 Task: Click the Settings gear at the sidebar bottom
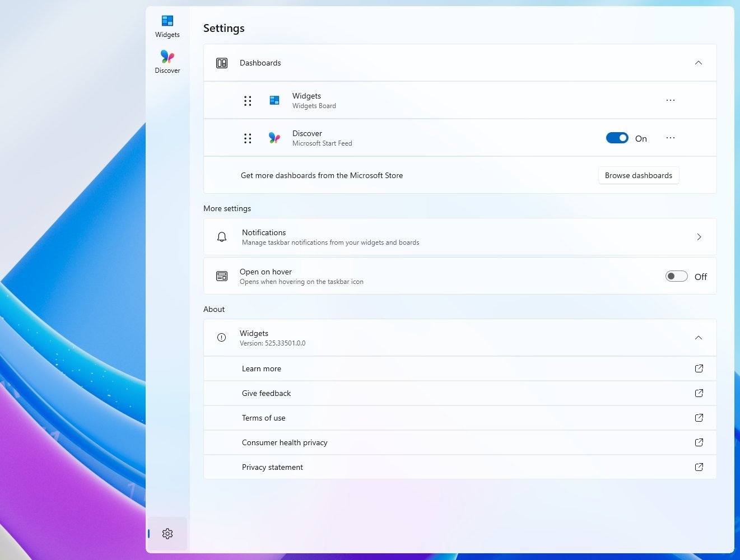167,533
